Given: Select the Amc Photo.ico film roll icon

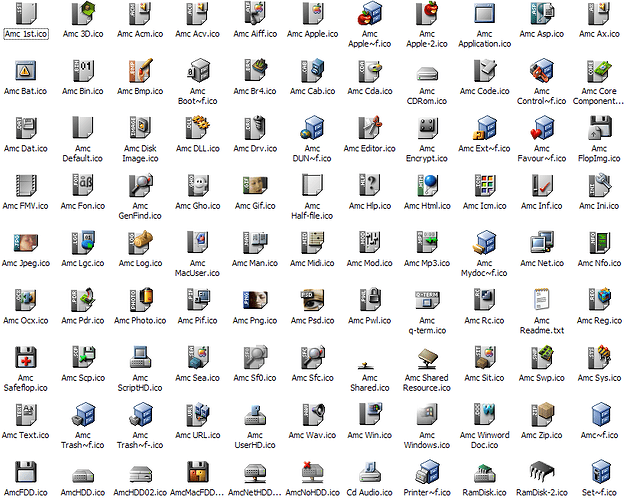Looking at the screenshot, I should pos(140,300).
